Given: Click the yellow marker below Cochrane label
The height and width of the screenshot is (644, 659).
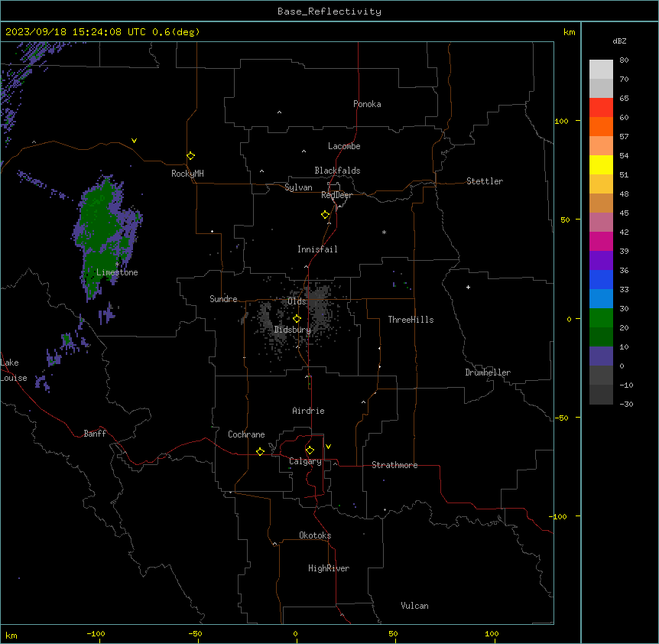Looking at the screenshot, I should pyautogui.click(x=260, y=451).
